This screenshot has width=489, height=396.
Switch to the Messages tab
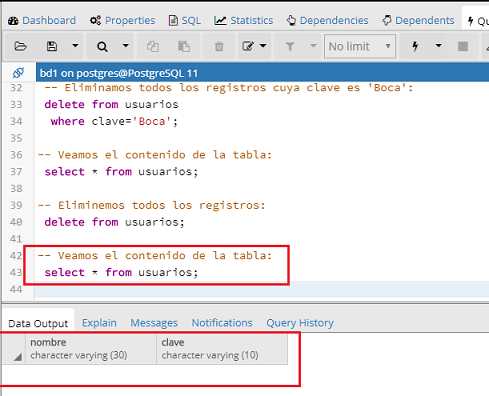click(x=154, y=323)
